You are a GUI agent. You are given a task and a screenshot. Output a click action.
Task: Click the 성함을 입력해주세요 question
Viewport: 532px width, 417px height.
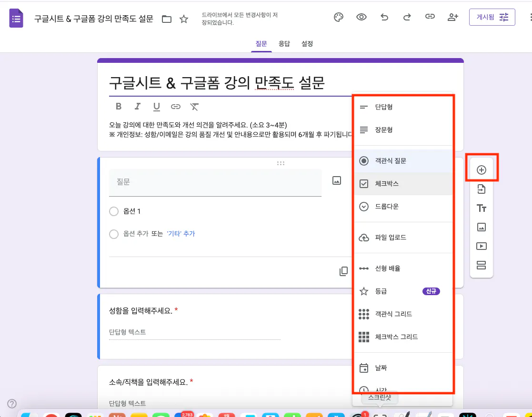tap(141, 310)
